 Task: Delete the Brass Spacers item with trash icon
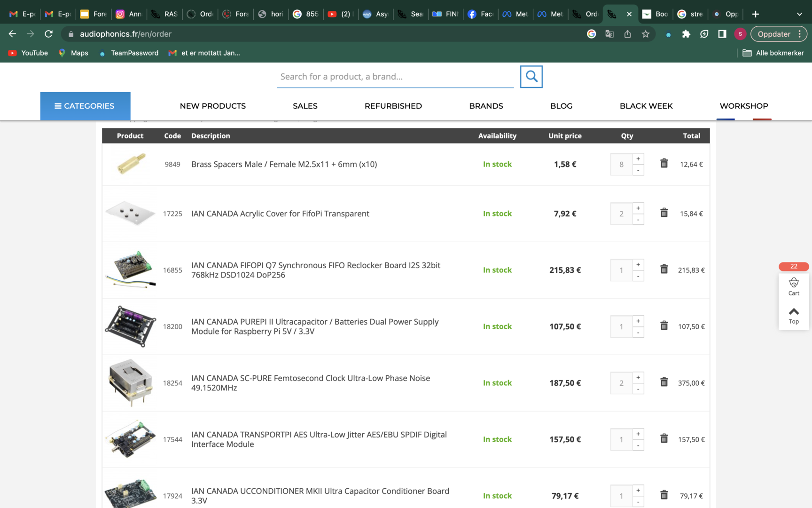pos(664,163)
